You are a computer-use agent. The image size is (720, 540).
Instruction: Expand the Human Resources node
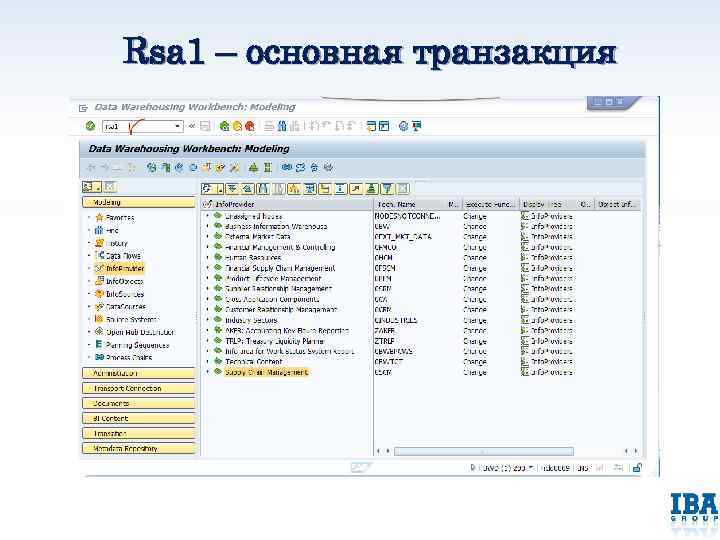click(208, 258)
